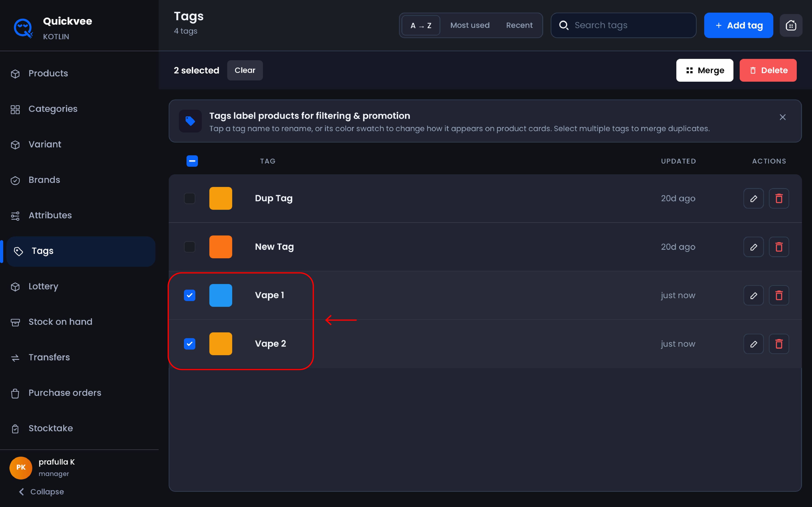Viewport: 812px width, 507px height.
Task: Click the blue tag icon in info banner
Action: point(190,121)
